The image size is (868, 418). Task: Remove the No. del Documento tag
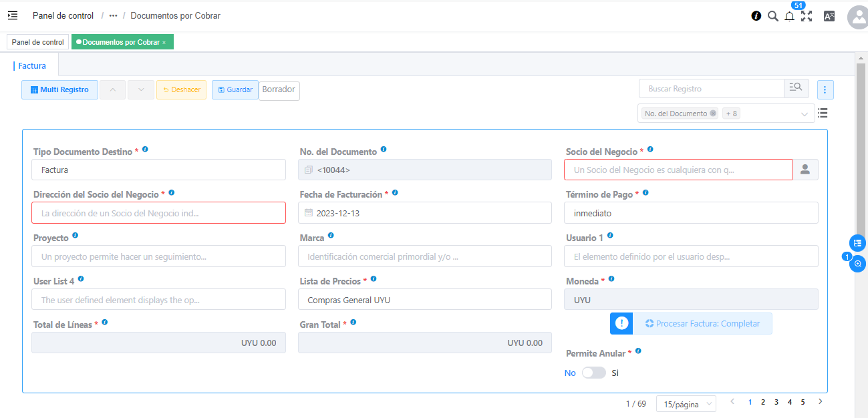[713, 114]
